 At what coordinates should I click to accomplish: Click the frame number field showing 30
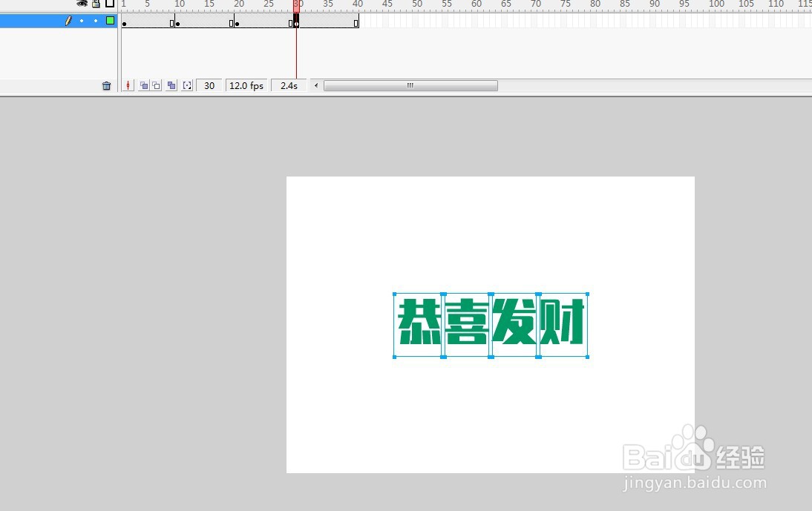tap(209, 85)
